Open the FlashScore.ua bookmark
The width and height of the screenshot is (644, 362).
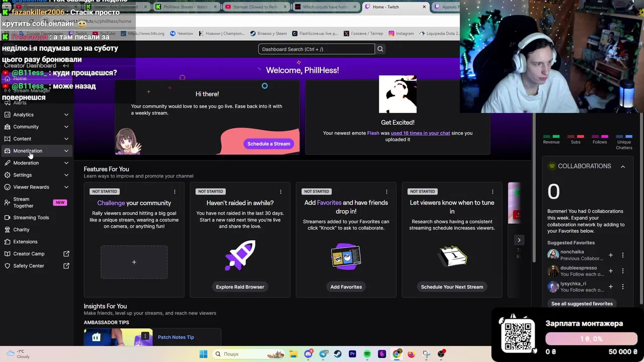(315, 34)
